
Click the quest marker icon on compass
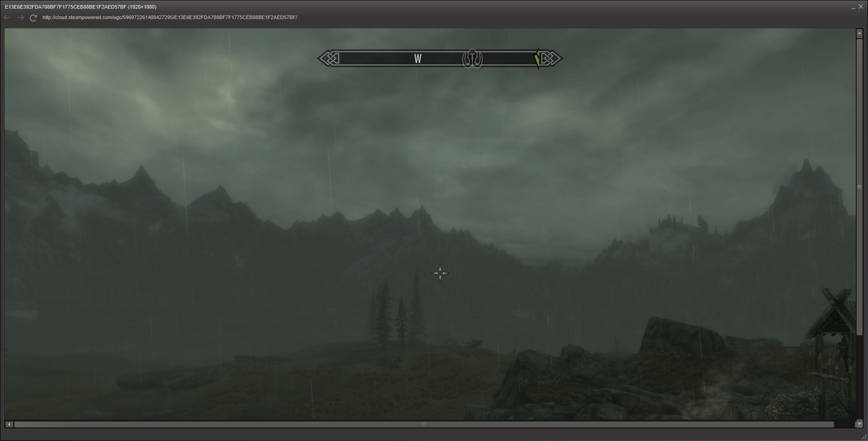pos(472,59)
